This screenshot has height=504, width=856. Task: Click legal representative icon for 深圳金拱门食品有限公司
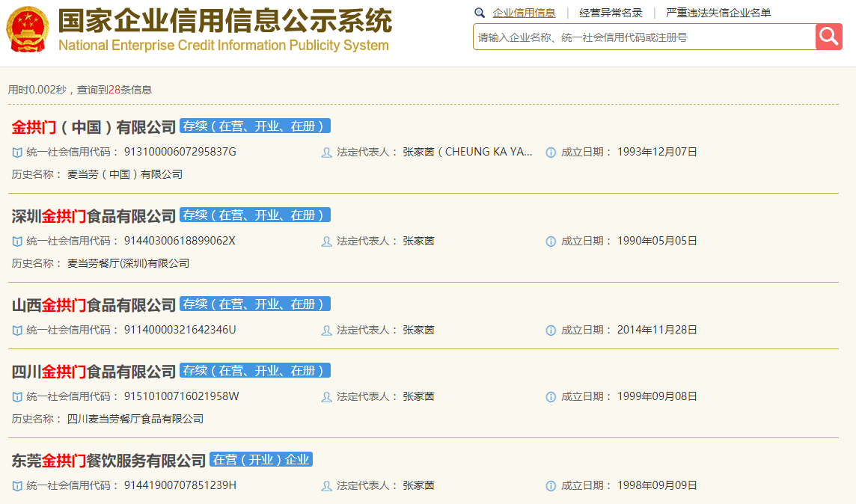pos(326,242)
